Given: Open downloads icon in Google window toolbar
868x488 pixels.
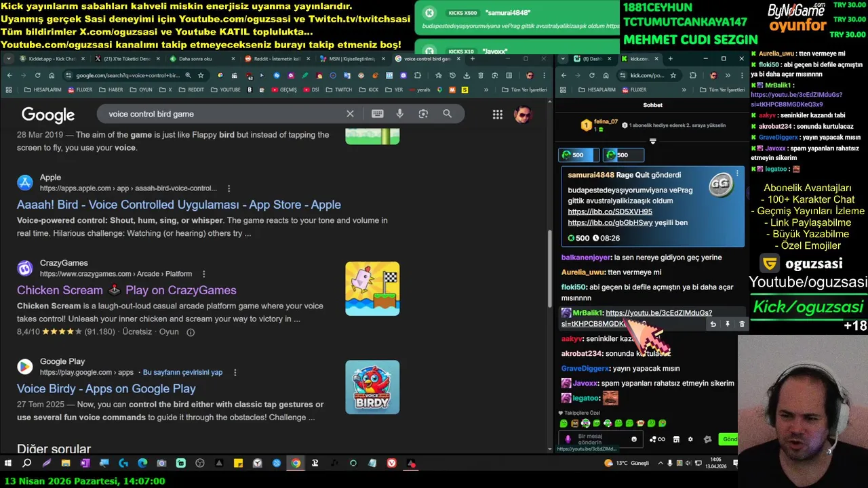Looking at the screenshot, I should (467, 75).
